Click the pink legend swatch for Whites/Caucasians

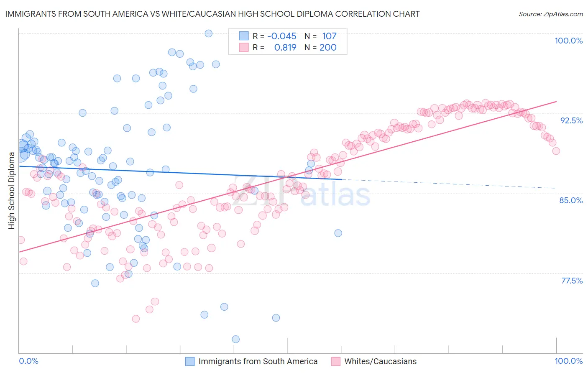click(336, 361)
